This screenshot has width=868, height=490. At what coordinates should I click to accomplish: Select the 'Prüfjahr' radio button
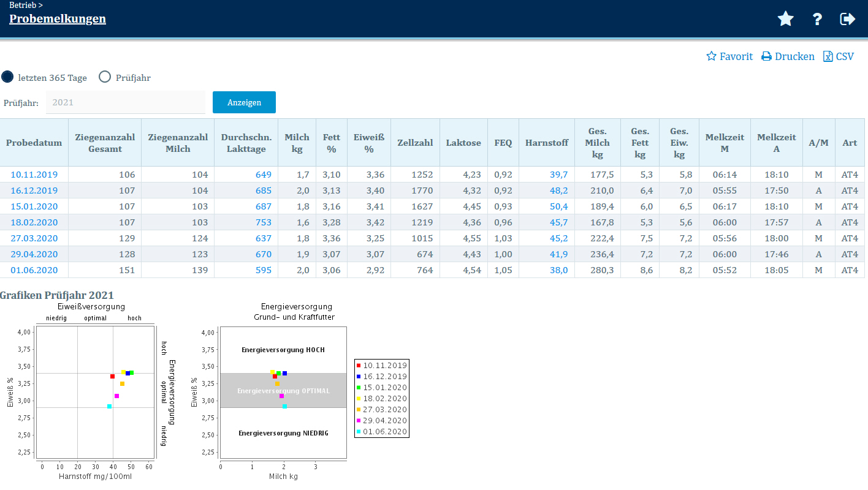pyautogui.click(x=105, y=77)
